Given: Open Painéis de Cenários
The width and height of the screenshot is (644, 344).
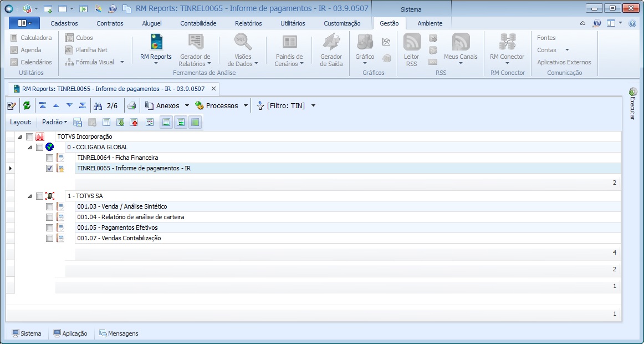Looking at the screenshot, I should tap(289, 49).
